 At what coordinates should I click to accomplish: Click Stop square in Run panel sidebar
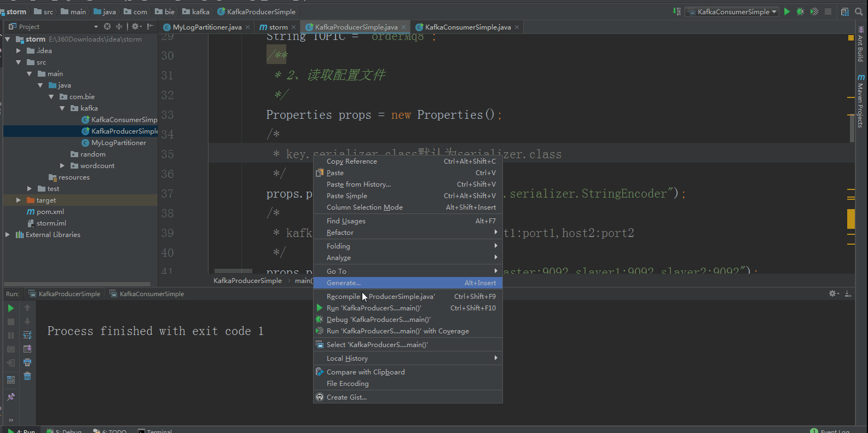click(x=10, y=322)
